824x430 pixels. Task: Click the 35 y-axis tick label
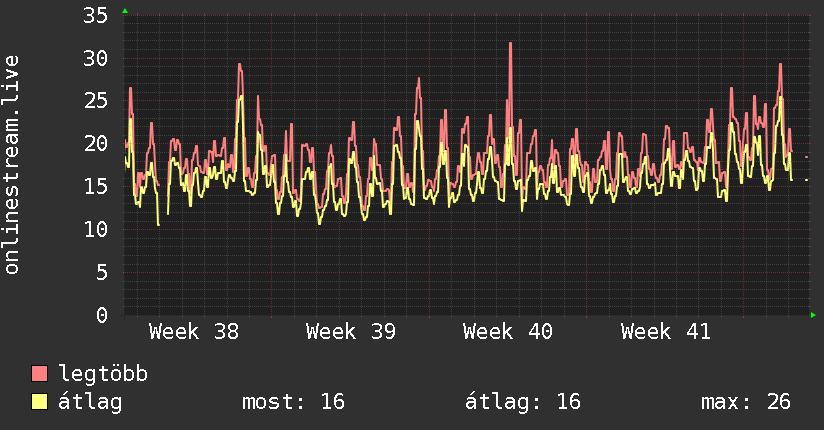[x=95, y=15]
